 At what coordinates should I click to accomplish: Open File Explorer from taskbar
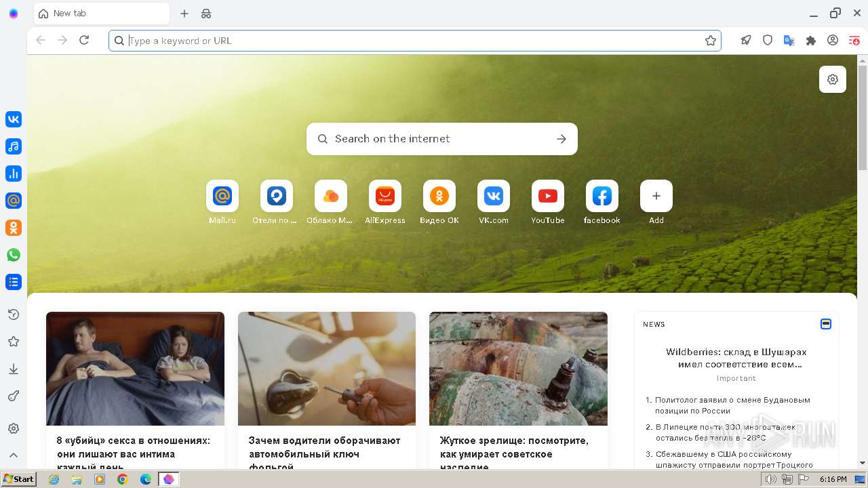77,479
